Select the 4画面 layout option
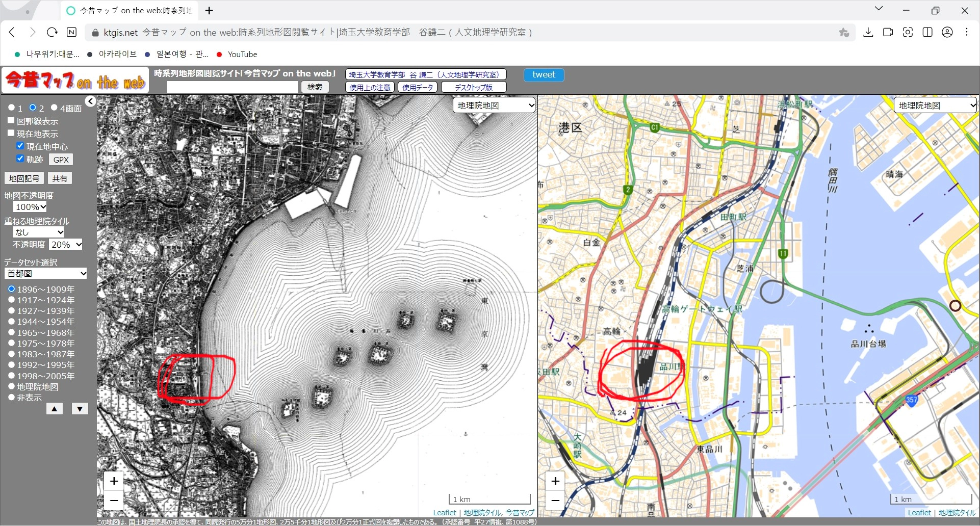Screen dimensions: 980x526 pos(54,108)
